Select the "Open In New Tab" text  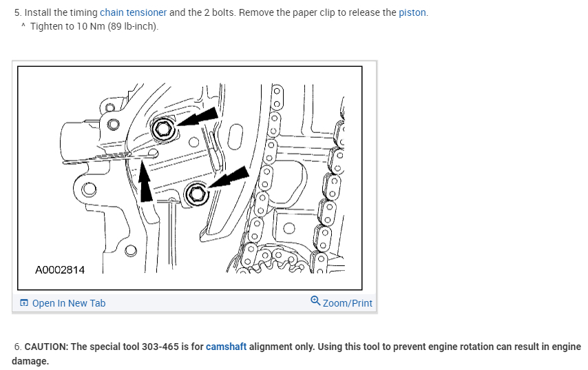69,303
